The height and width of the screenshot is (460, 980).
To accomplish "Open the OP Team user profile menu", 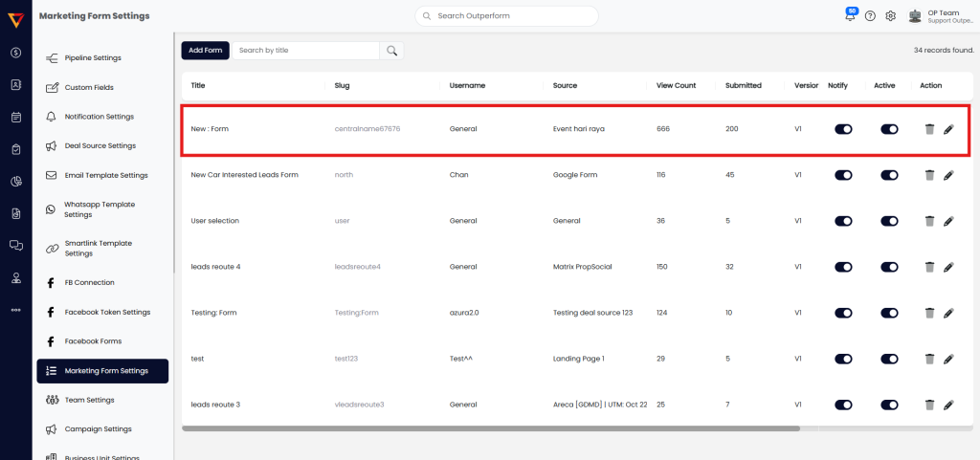I will [x=942, y=16].
